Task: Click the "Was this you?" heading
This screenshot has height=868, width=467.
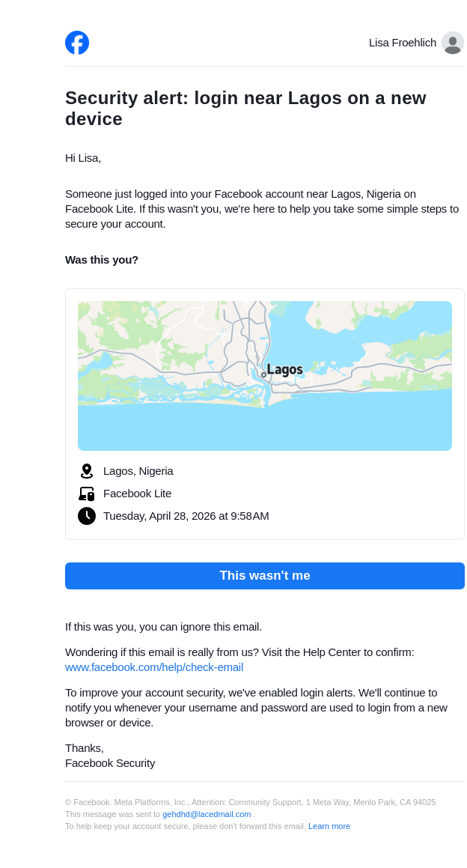Action: 102,260
